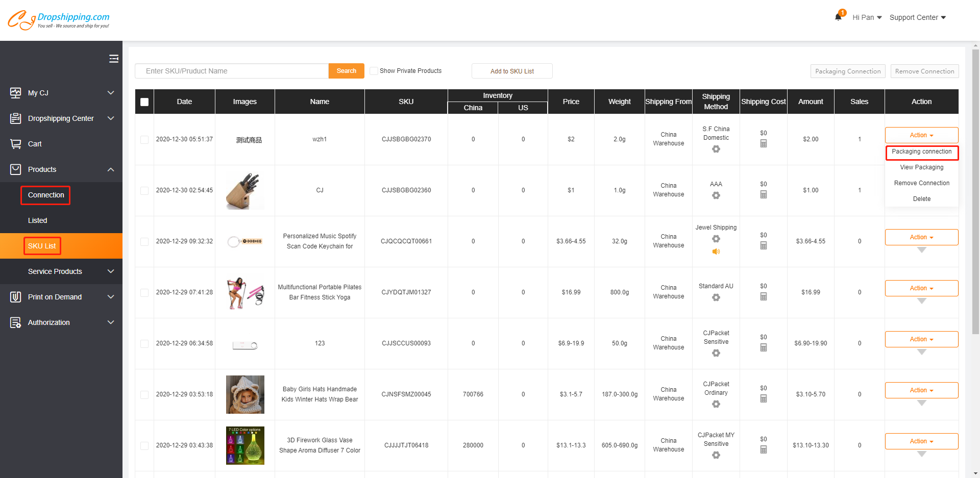
Task: Click the speaker icon under Jewel Shipping
Action: (x=716, y=251)
